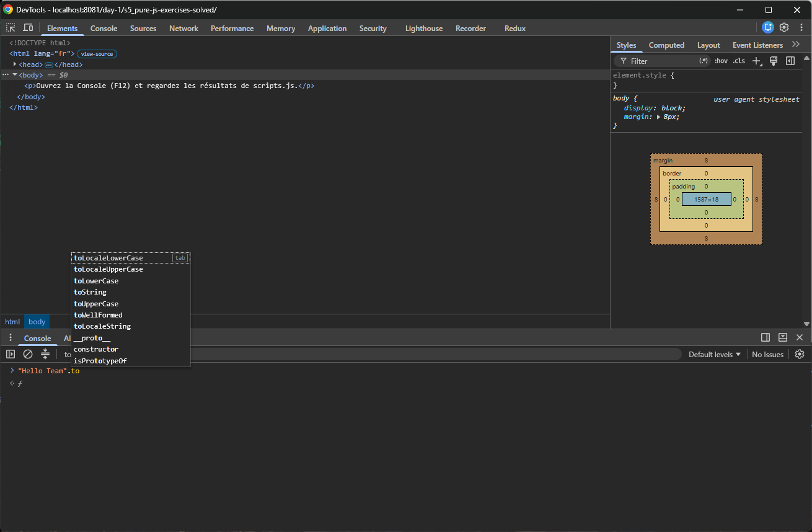
Task: Open the body node three-dot actions
Action: pos(5,75)
